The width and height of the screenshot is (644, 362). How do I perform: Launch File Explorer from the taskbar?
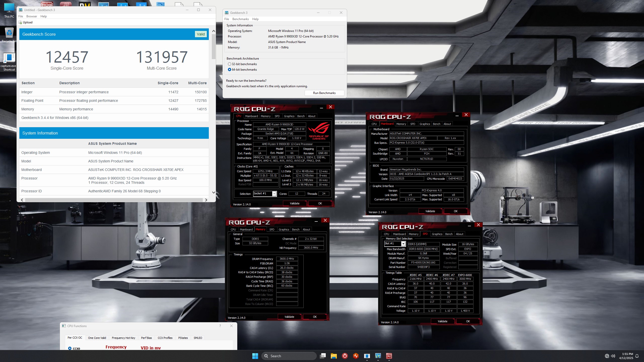334,356
